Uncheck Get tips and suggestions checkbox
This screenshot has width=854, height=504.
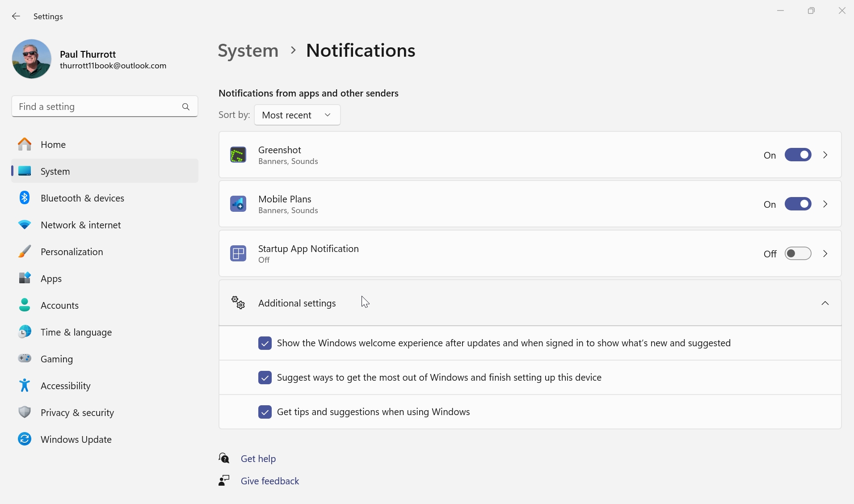(265, 412)
